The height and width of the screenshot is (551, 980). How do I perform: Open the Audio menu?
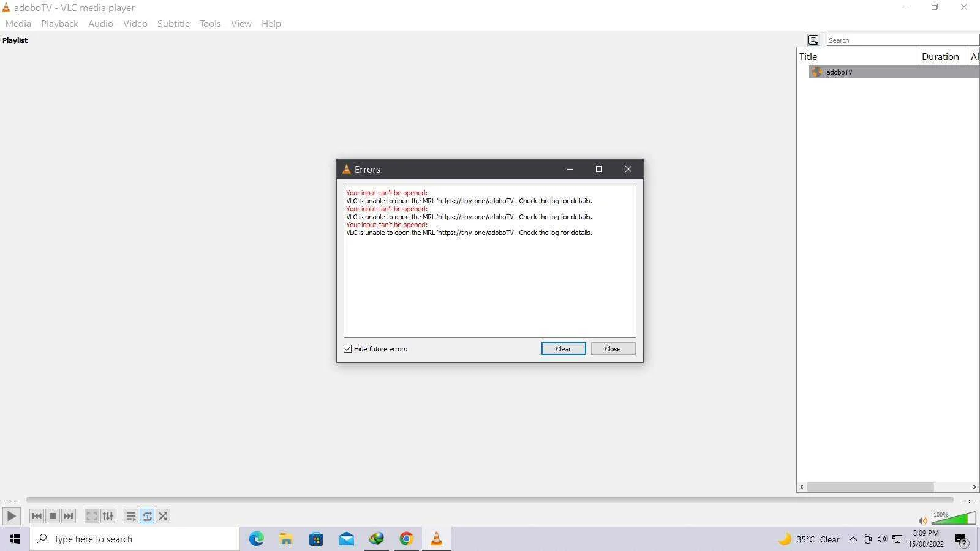(100, 23)
